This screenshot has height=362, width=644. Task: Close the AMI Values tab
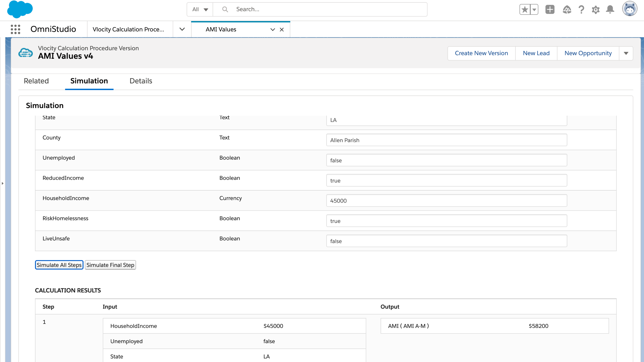[x=282, y=30]
